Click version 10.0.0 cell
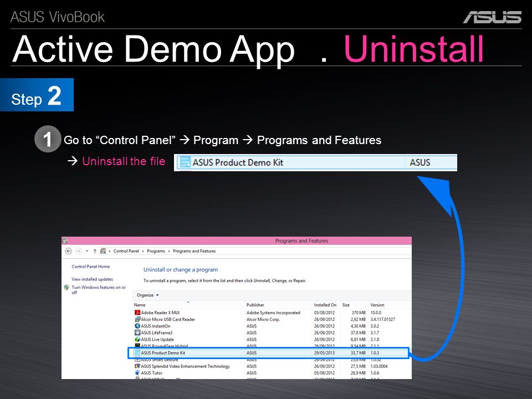Screen dimensions: 532x399 pos(376,313)
